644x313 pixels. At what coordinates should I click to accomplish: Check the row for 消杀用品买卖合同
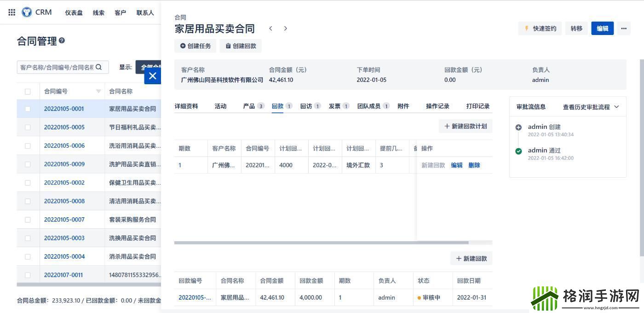click(x=28, y=256)
